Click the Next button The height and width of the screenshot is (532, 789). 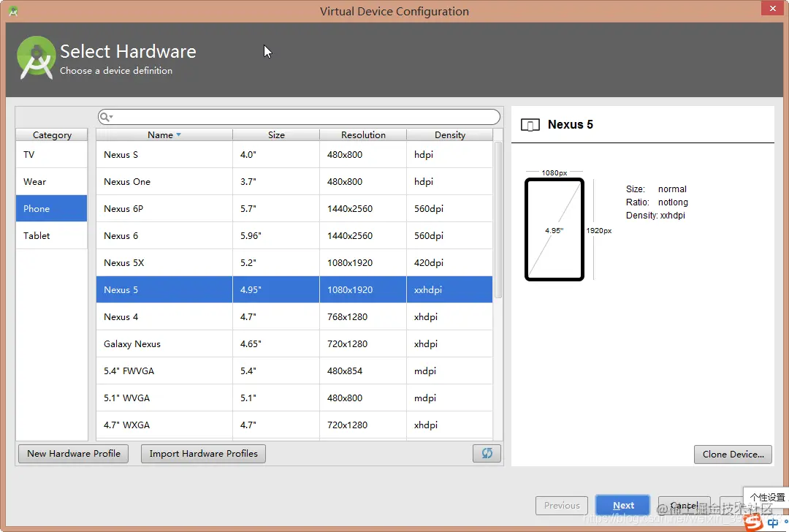(623, 505)
